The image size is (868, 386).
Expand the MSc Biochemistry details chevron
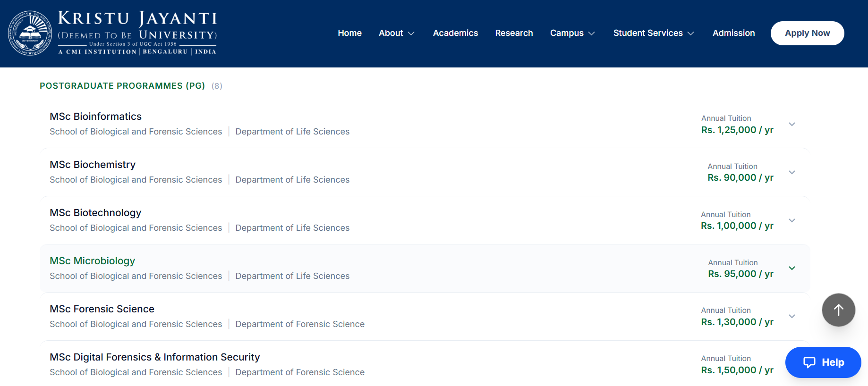coord(792,172)
